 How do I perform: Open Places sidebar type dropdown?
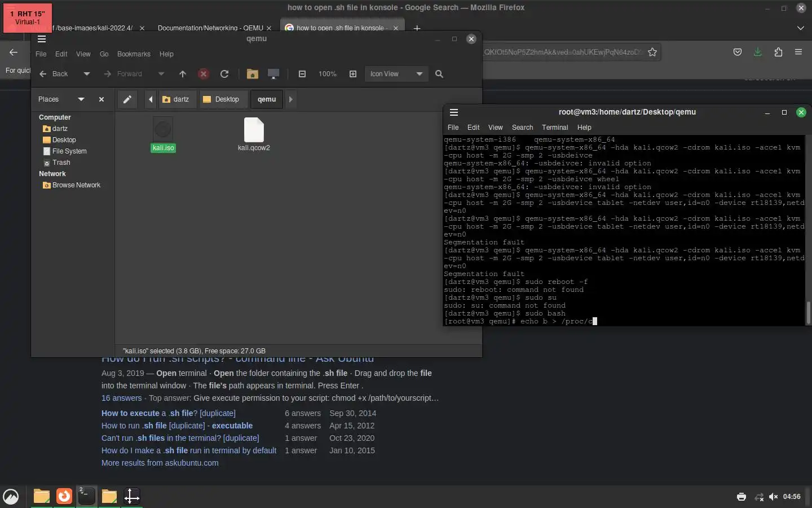click(81, 99)
